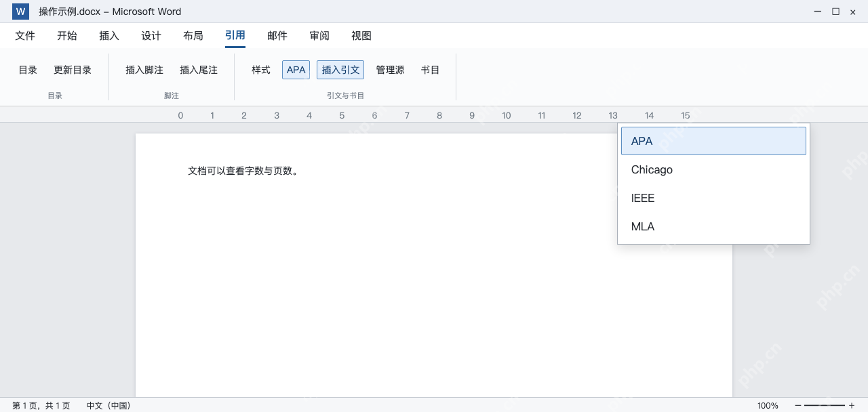Click the zoom in plus button
The image size is (868, 412).
click(x=852, y=405)
